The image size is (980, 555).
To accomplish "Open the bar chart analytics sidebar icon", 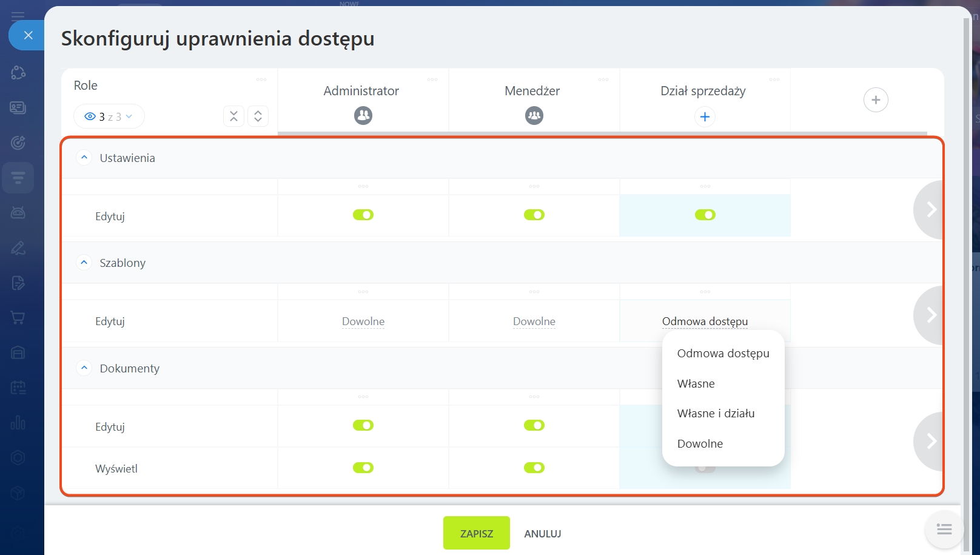I will click(x=18, y=423).
